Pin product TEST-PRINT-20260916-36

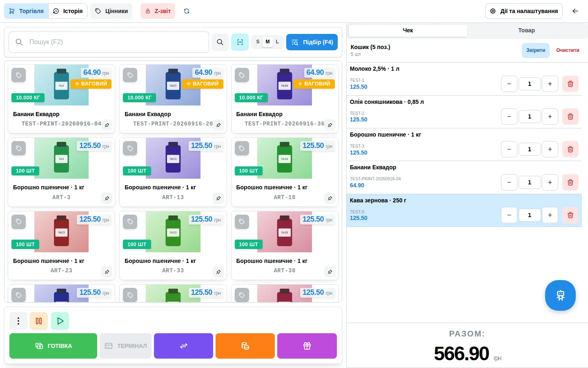pos(330,125)
